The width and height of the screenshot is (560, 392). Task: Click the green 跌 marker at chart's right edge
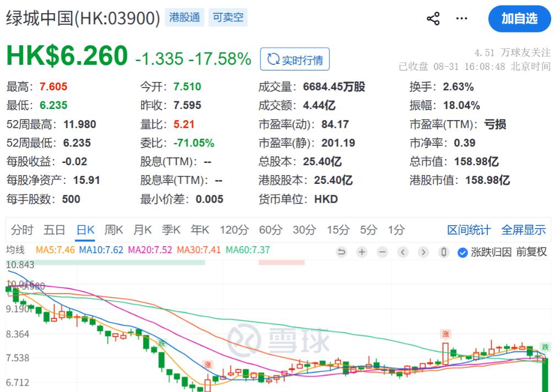click(x=545, y=347)
